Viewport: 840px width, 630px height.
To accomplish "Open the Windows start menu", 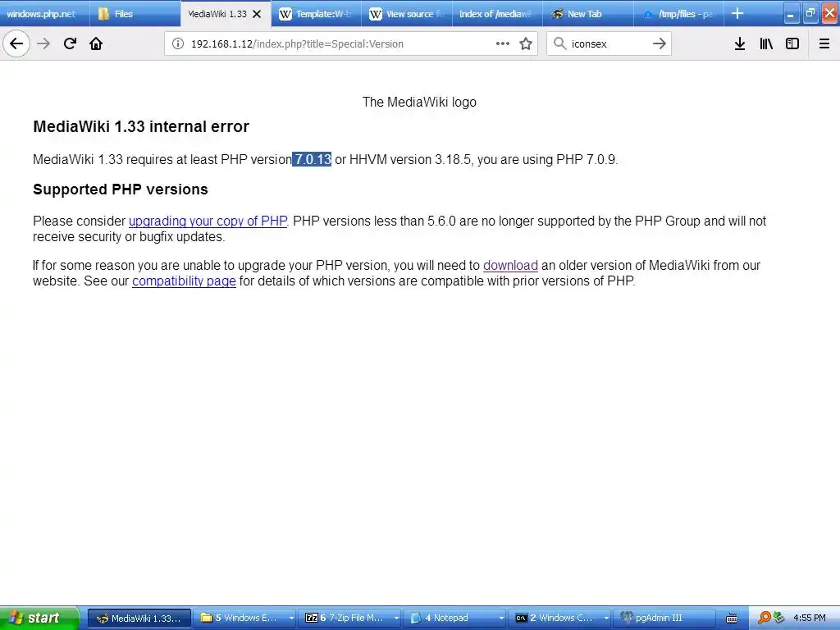I will (39, 618).
